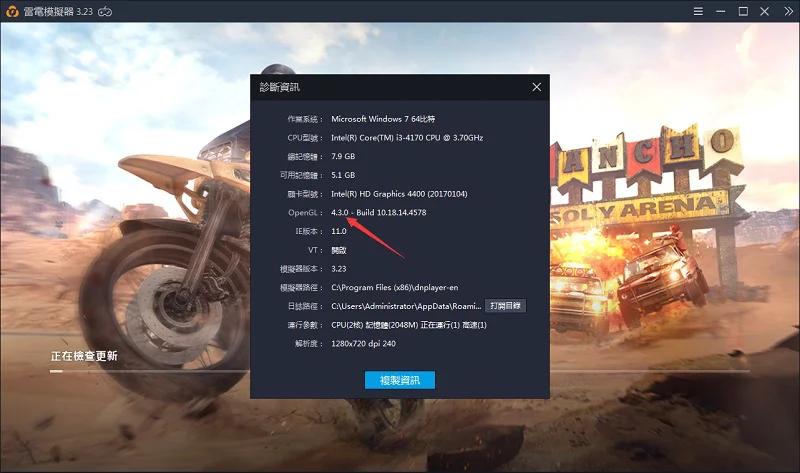Click the running parameters CPU(2核) text
The width and height of the screenshot is (800, 473).
(x=409, y=325)
